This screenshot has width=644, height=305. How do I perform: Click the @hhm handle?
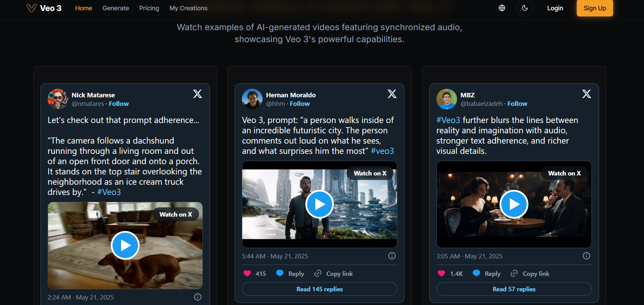(276, 103)
